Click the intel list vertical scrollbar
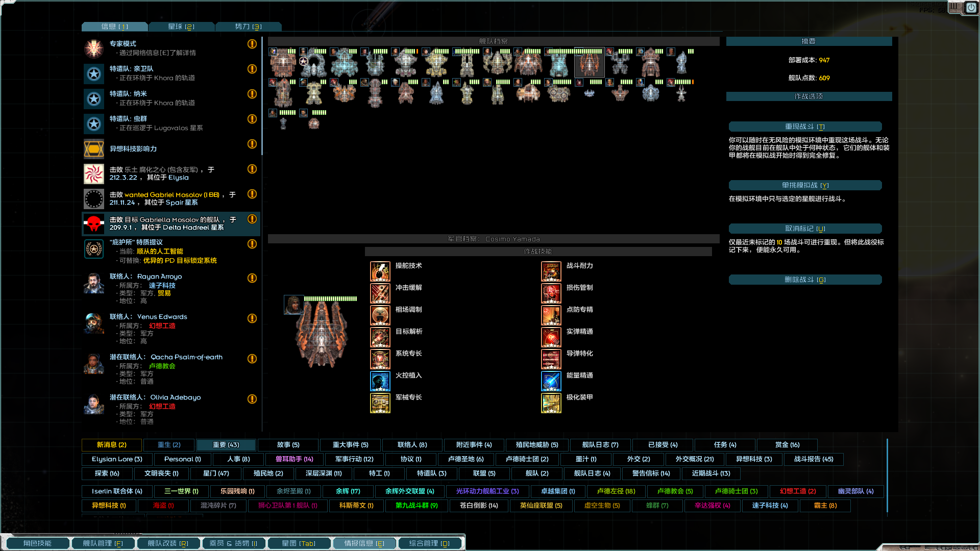Screen dimensions: 980x551 (262, 96)
